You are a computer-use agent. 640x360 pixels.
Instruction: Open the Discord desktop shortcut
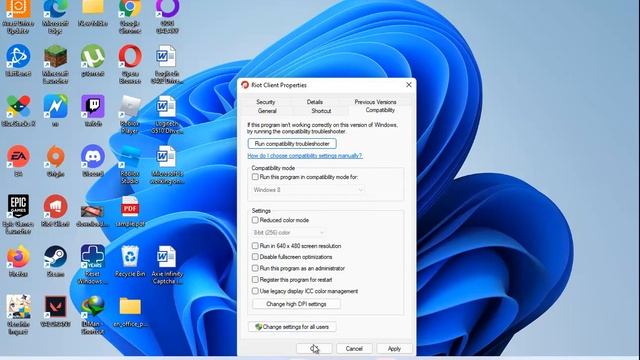93,157
